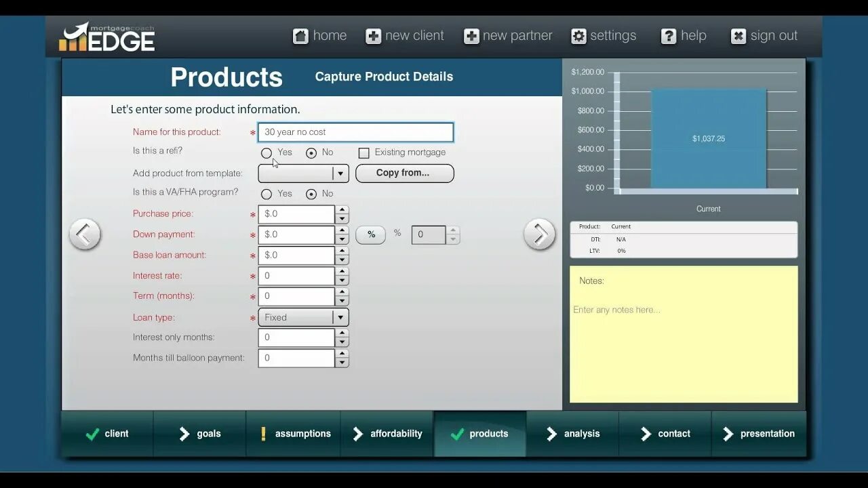Viewport: 868px width, 488px height.
Task: Click the left arrow navigation circle
Action: pyautogui.click(x=85, y=234)
